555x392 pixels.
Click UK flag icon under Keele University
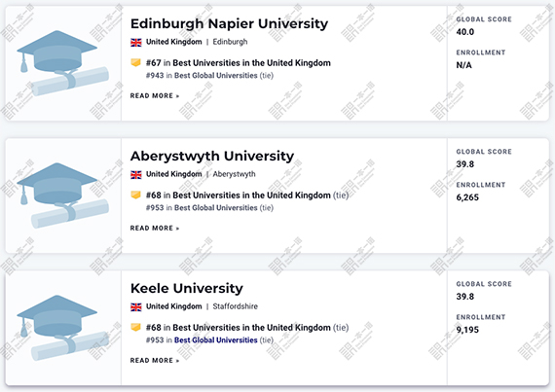pyautogui.click(x=136, y=306)
